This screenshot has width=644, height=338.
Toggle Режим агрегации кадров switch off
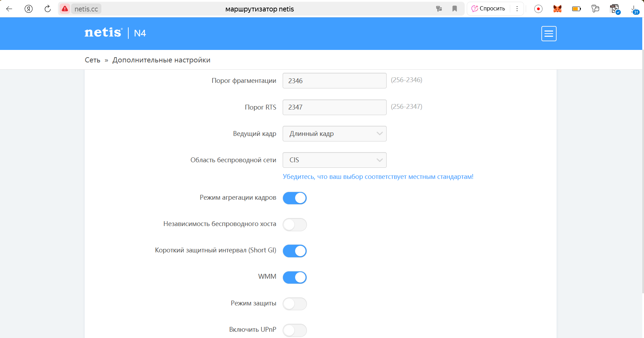[x=295, y=198]
